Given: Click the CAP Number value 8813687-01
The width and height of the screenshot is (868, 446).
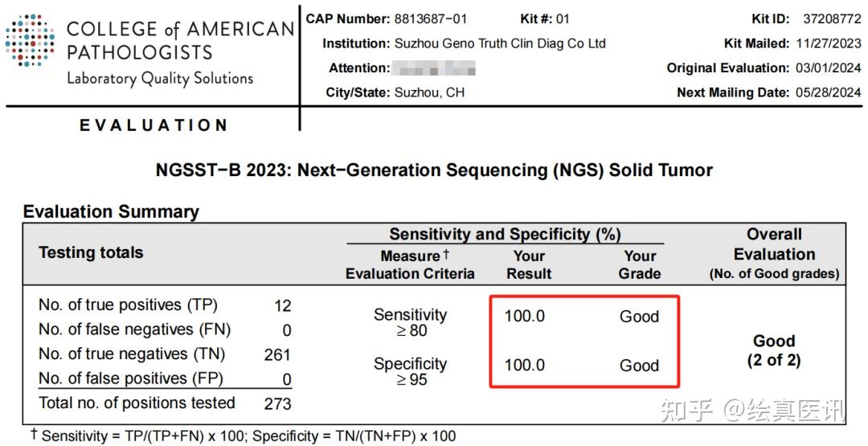Looking at the screenshot, I should 430,18.
